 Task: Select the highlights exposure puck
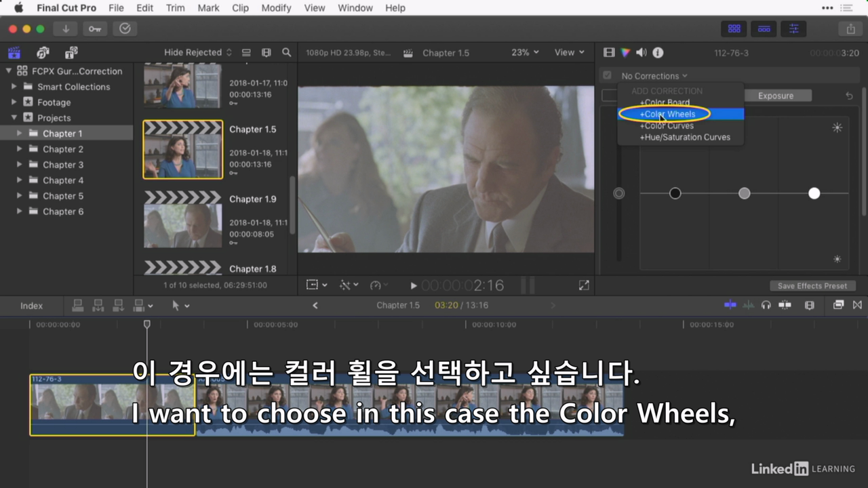(x=814, y=193)
